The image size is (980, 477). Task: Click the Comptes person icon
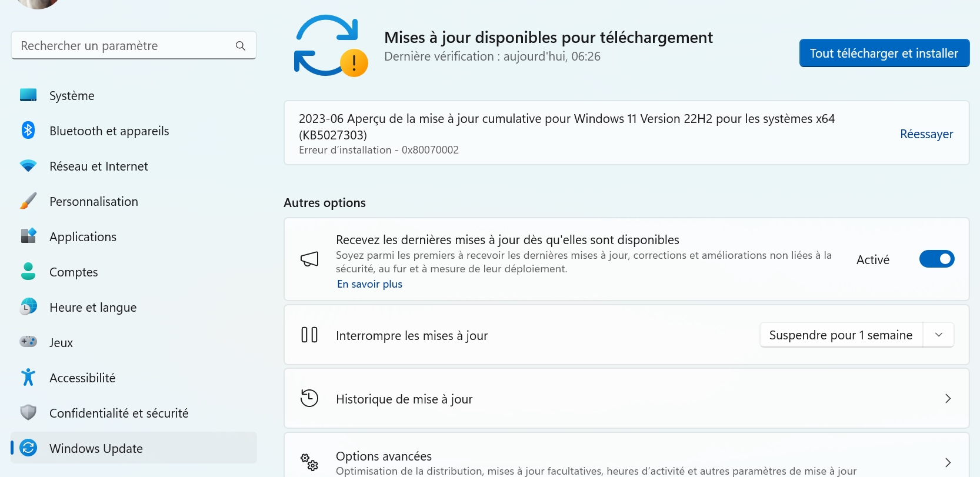[28, 272]
